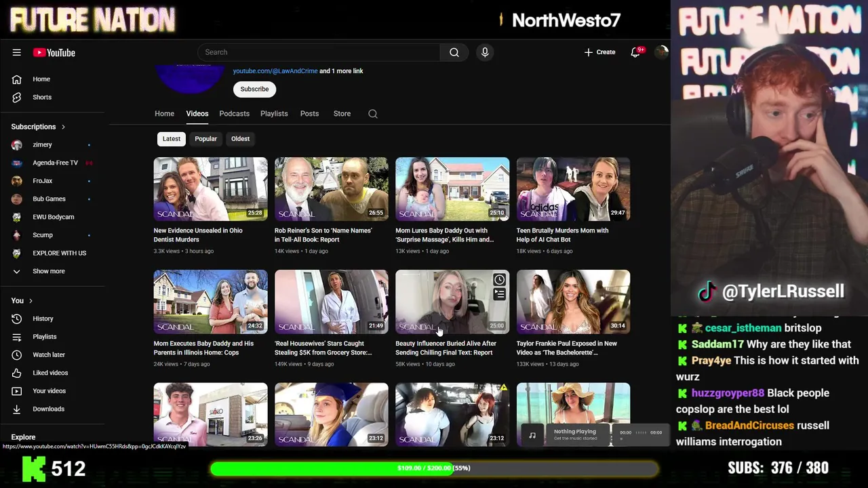Viewport: 868px width, 488px height.
Task: Open Watch later in sidebar
Action: click(x=47, y=354)
